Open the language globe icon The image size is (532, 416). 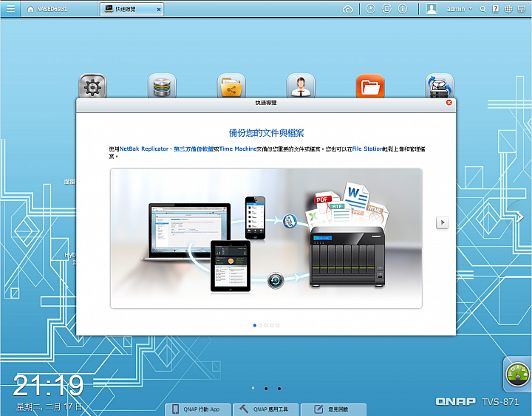pos(508,9)
